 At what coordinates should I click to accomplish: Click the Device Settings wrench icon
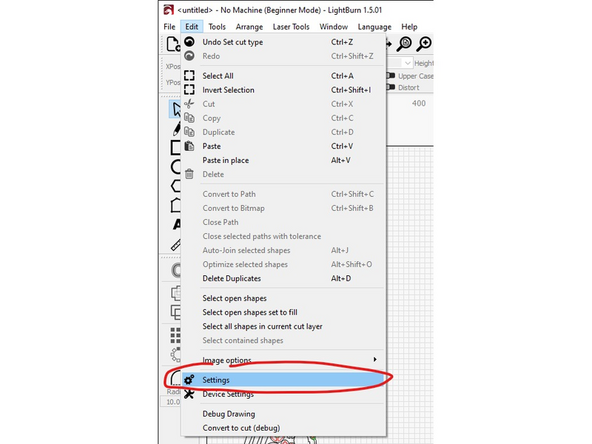tap(189, 394)
